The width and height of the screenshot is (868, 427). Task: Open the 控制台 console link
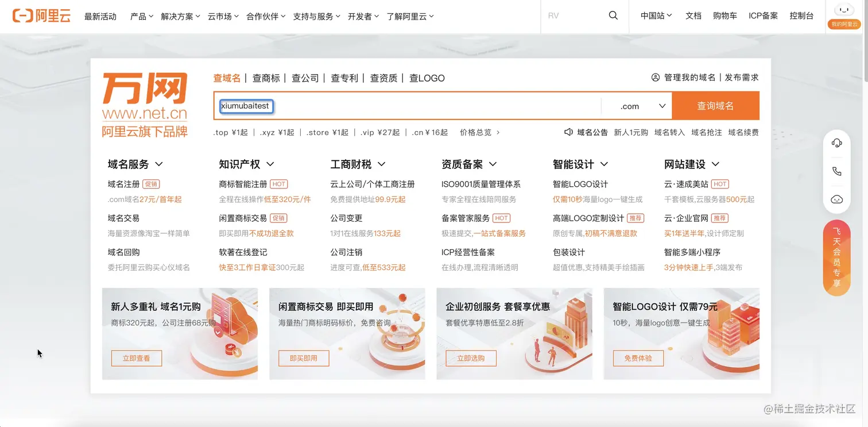pyautogui.click(x=801, y=16)
